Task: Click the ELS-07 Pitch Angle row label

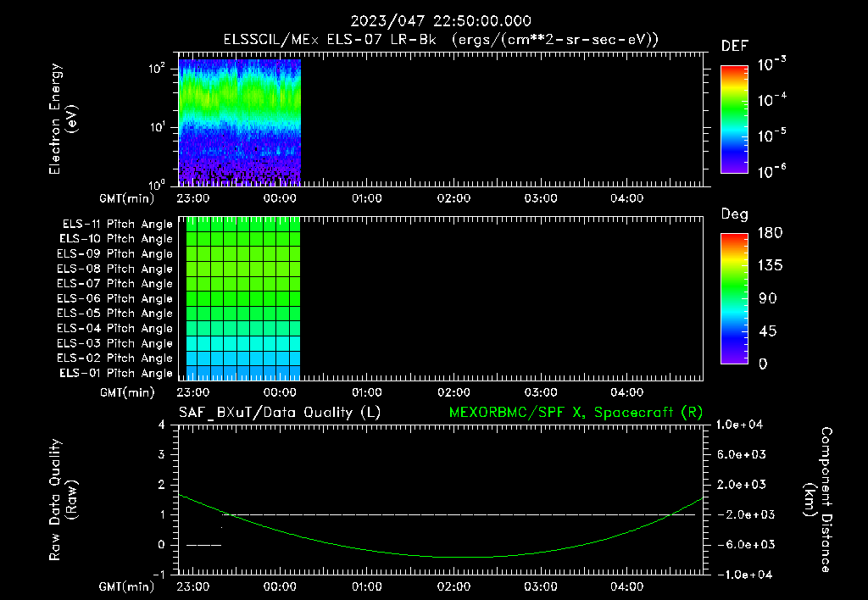Action: pos(115,283)
